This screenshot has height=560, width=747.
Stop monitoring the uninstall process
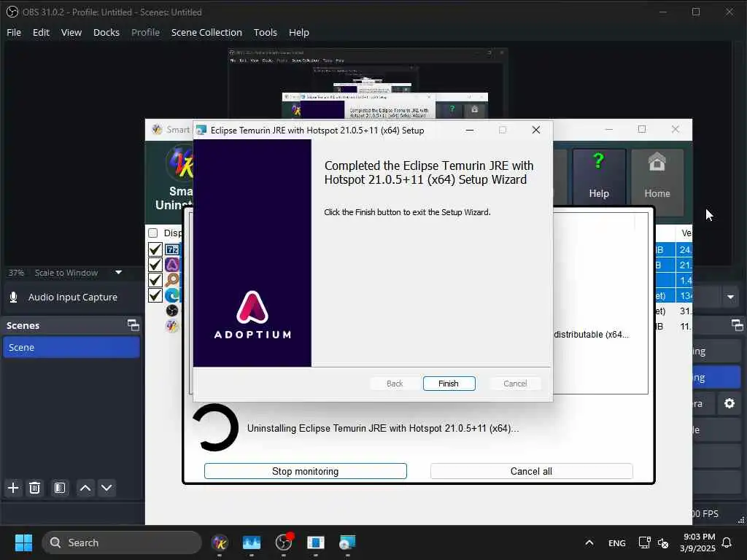click(306, 471)
